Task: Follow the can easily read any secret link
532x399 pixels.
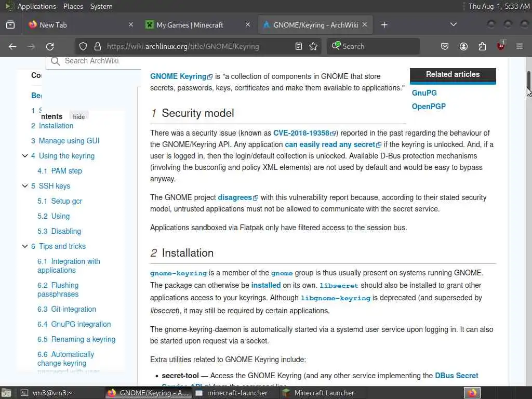Action: tap(333, 144)
